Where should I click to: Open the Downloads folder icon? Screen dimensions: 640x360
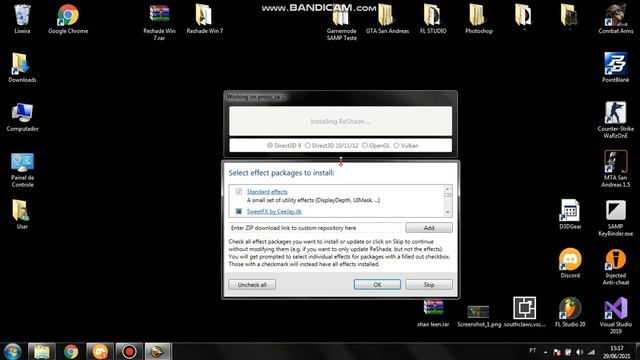click(x=22, y=67)
